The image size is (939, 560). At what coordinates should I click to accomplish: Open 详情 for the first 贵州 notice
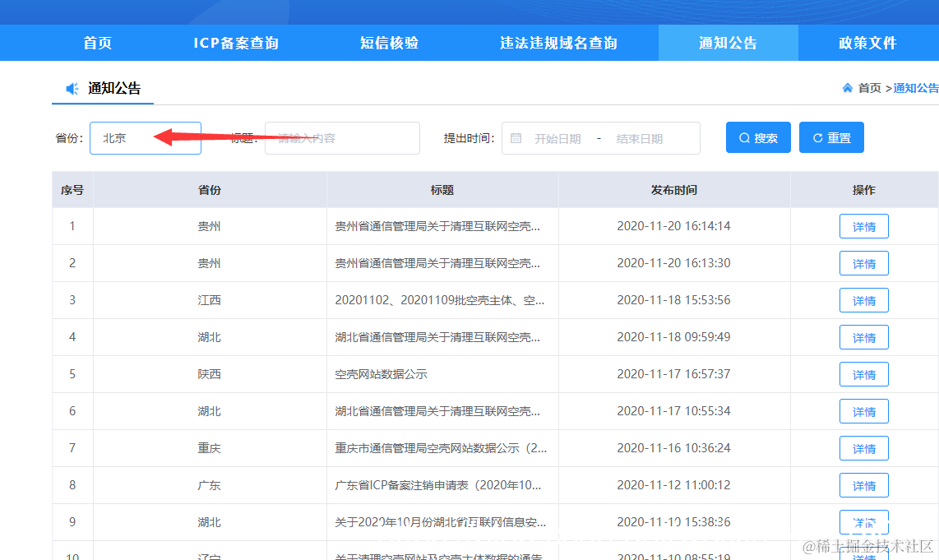click(864, 226)
